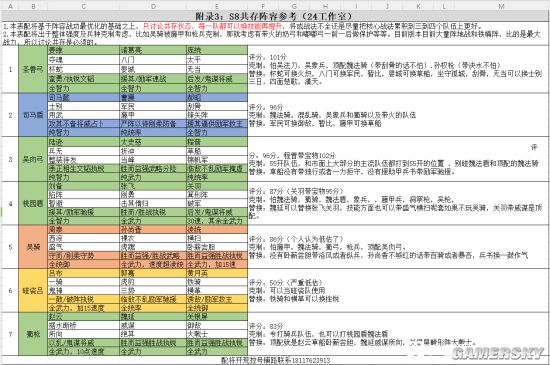The width and height of the screenshot is (550, 365).
Task: Select the cell 折冲
Action: coord(153,151)
